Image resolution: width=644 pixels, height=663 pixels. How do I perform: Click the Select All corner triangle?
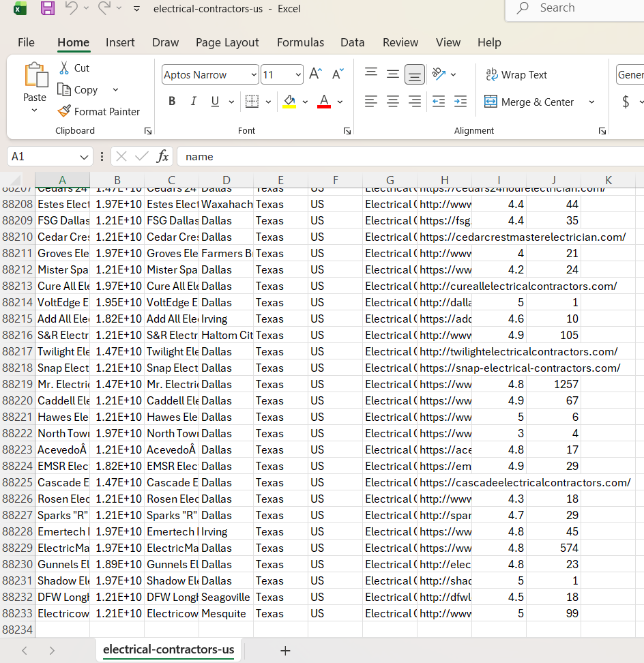pyautogui.click(x=16, y=181)
